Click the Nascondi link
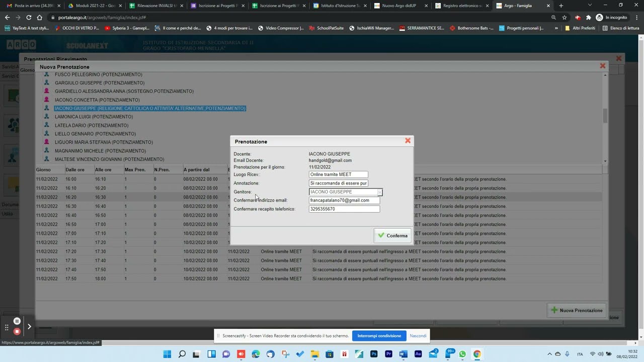 pos(418,336)
